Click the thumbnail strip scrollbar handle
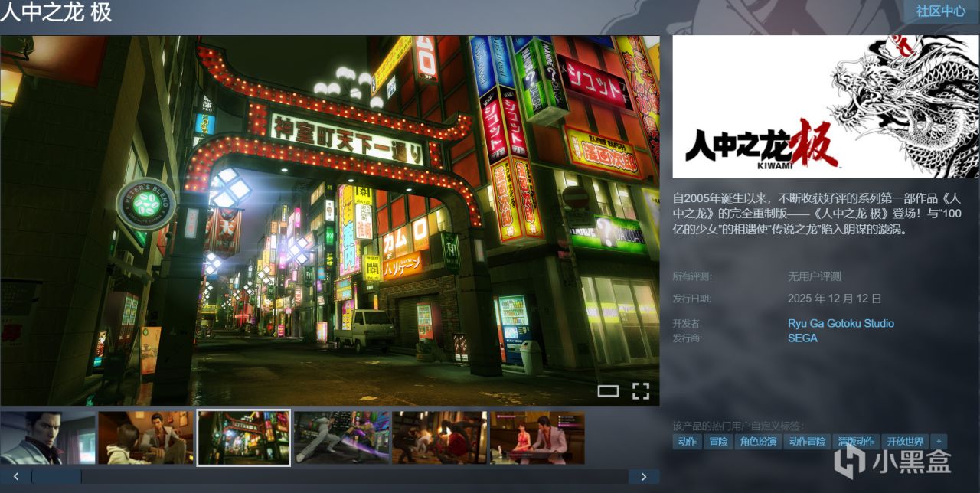Viewport: 980px width, 493px height. 57,476
